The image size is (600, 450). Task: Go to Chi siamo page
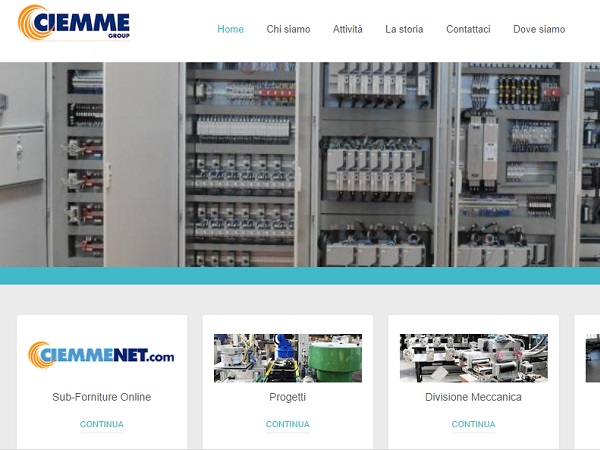pos(288,29)
